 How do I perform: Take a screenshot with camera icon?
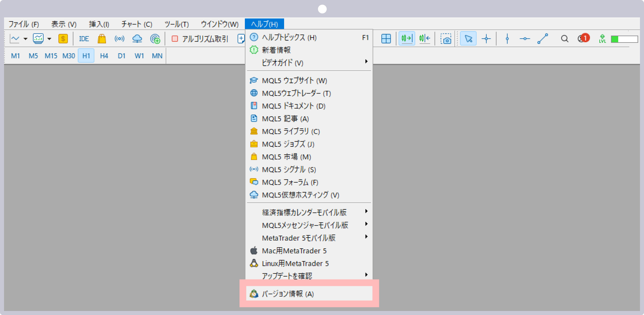[x=446, y=39]
